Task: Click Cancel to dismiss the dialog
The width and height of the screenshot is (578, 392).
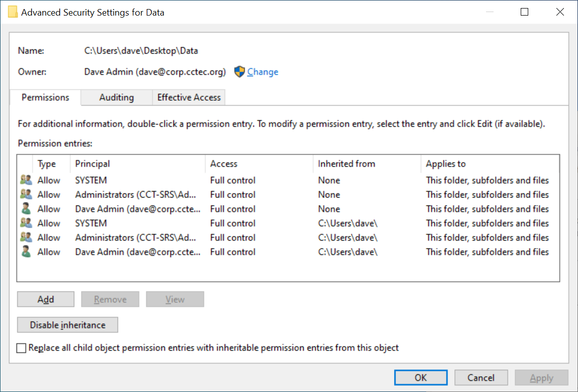Action: (481, 378)
